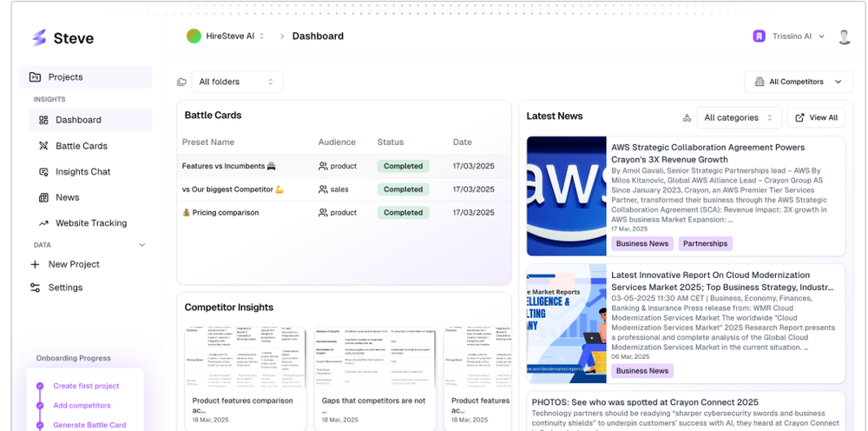This screenshot has width=868, height=431.
Task: Open the Cloud Modernization Services Market headline
Action: (722, 281)
